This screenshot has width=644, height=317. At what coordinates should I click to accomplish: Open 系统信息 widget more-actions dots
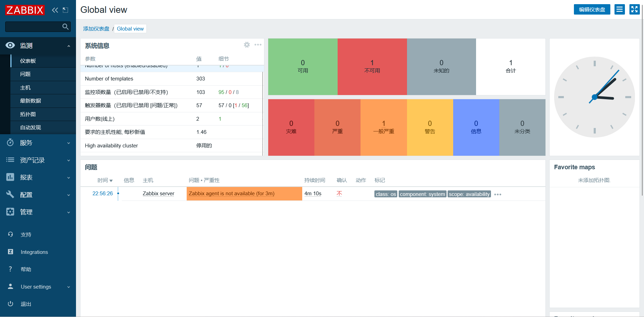coord(258,45)
